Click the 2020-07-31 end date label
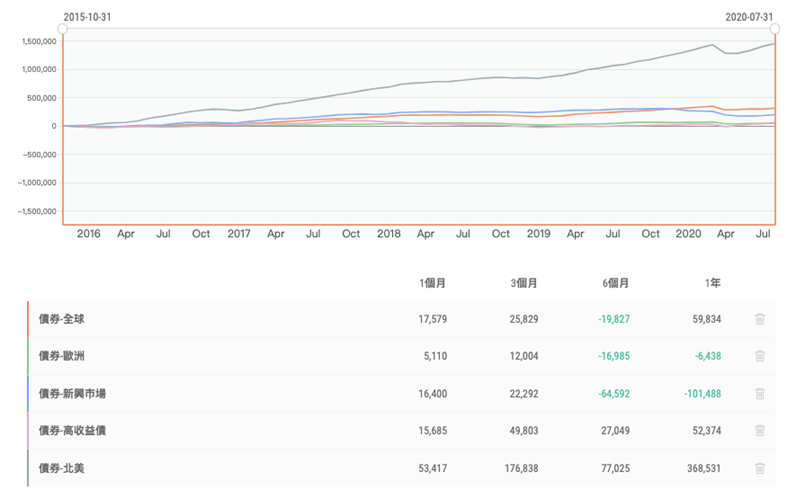Viewport: 796px width, 499px height. (751, 16)
